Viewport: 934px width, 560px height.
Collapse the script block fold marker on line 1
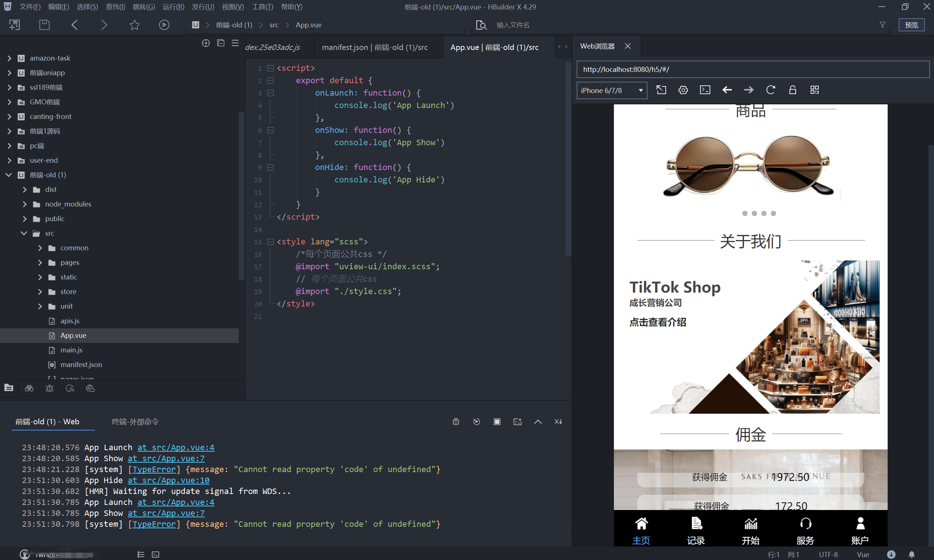270,68
